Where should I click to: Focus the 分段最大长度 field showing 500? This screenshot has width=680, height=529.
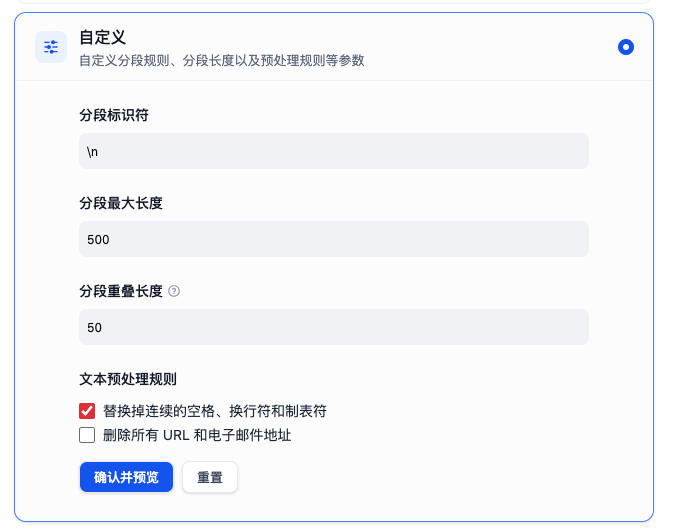point(333,239)
